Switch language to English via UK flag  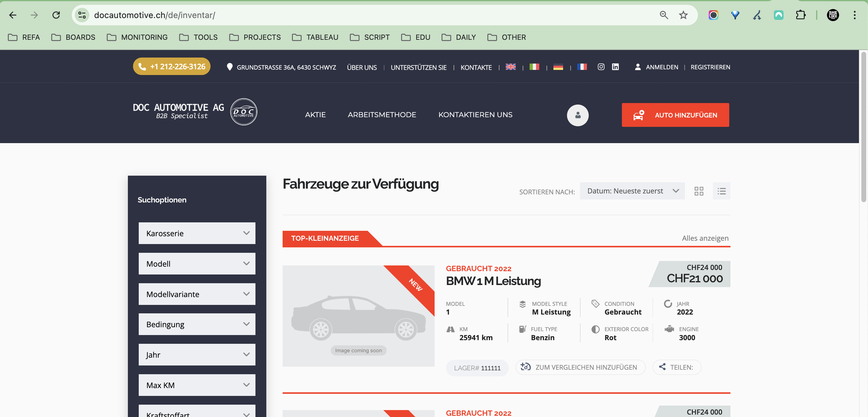[x=511, y=67]
